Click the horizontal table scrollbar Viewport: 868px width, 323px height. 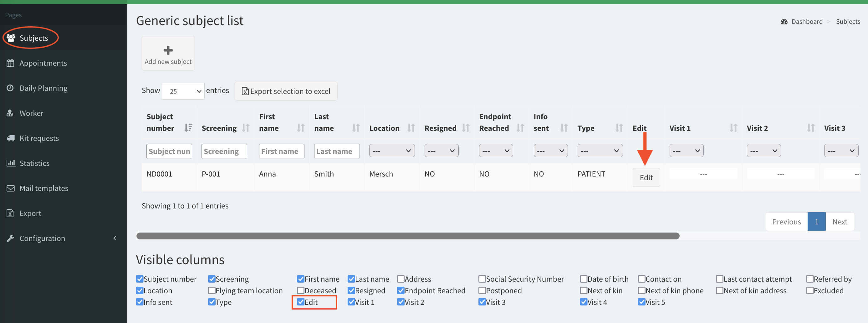[x=408, y=236]
